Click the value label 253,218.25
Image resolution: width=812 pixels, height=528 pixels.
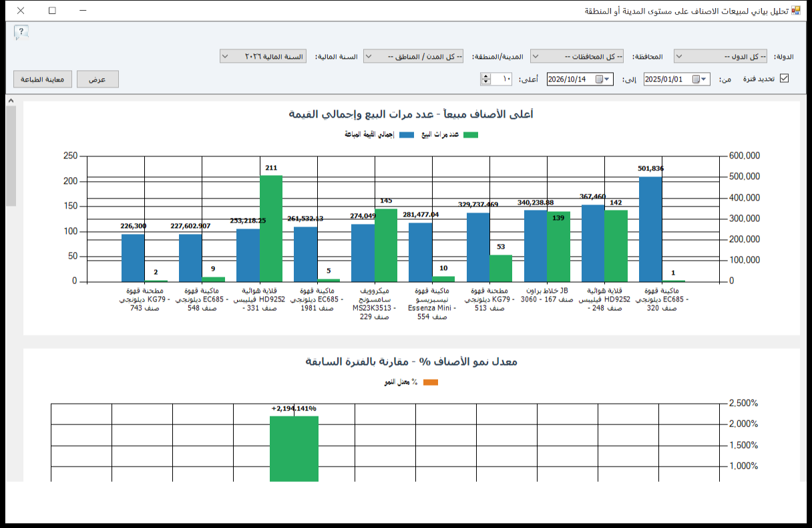248,221
